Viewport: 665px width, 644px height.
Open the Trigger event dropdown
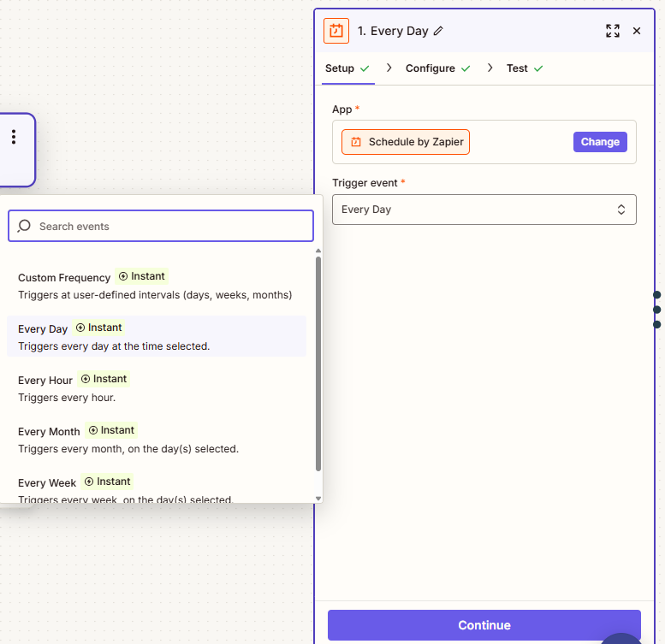point(484,210)
